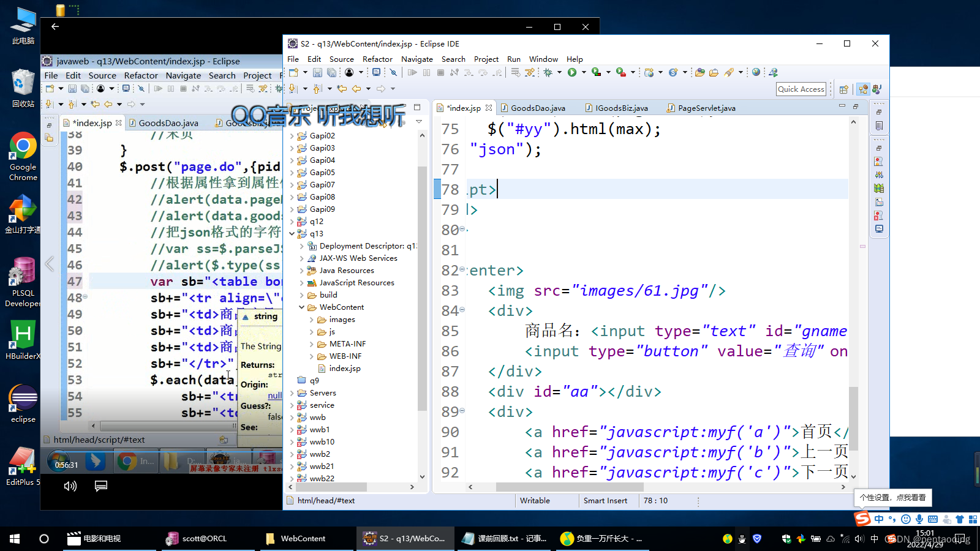Open the Source menu in javaweb Eclipse window
The height and width of the screenshot is (551, 980).
(x=102, y=75)
